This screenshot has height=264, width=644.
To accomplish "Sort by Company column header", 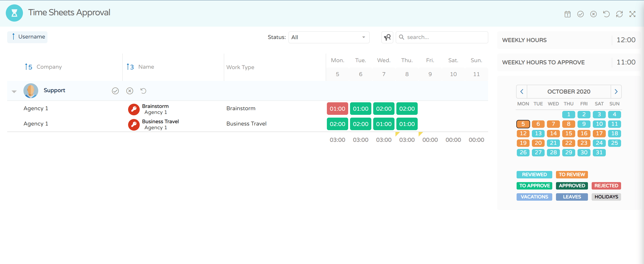I will pyautogui.click(x=49, y=67).
